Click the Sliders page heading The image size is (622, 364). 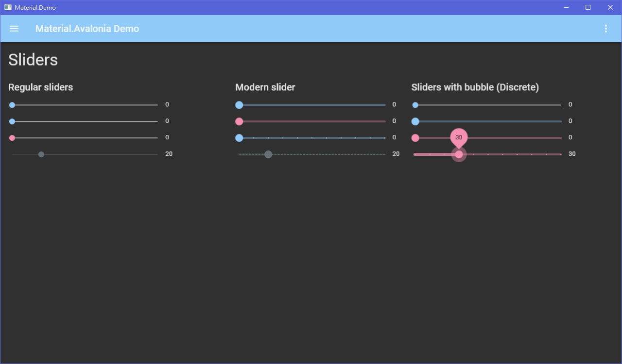(33, 60)
